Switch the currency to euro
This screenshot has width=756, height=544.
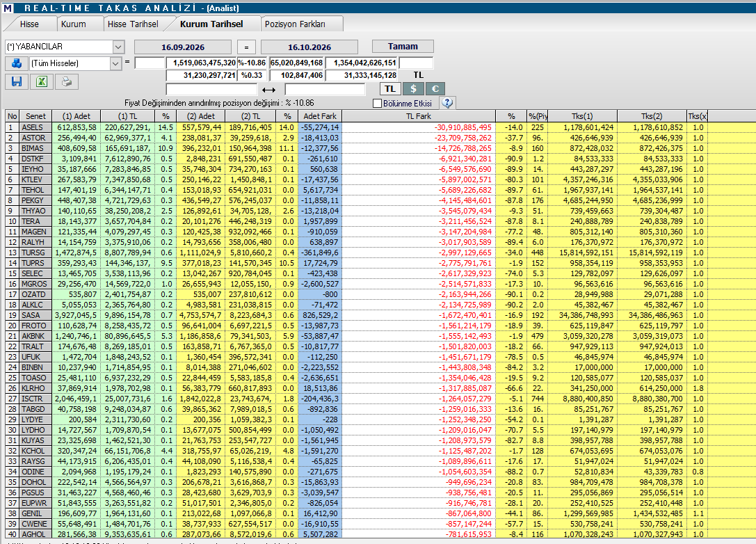(435, 89)
